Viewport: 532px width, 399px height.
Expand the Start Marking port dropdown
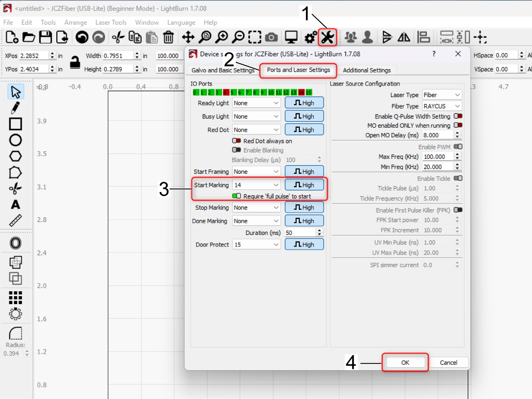[x=257, y=185]
